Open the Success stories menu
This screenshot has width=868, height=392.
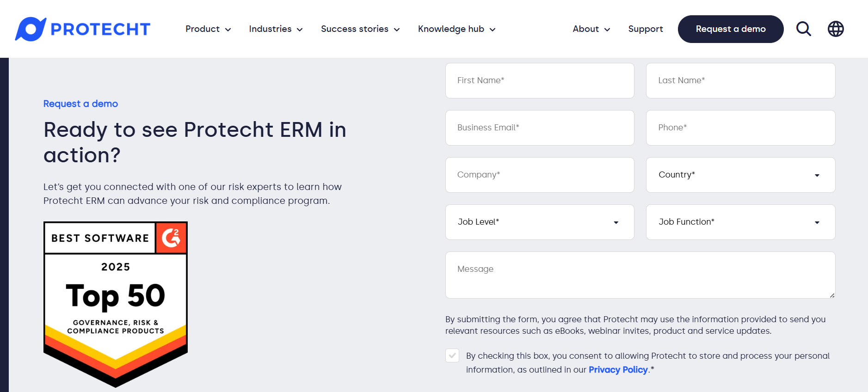click(x=360, y=29)
